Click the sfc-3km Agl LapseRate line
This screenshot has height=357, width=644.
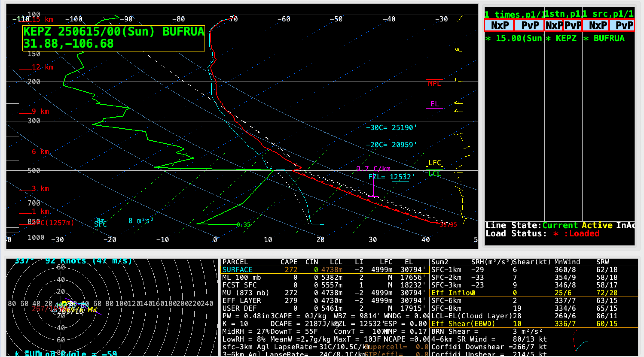[x=296, y=347]
